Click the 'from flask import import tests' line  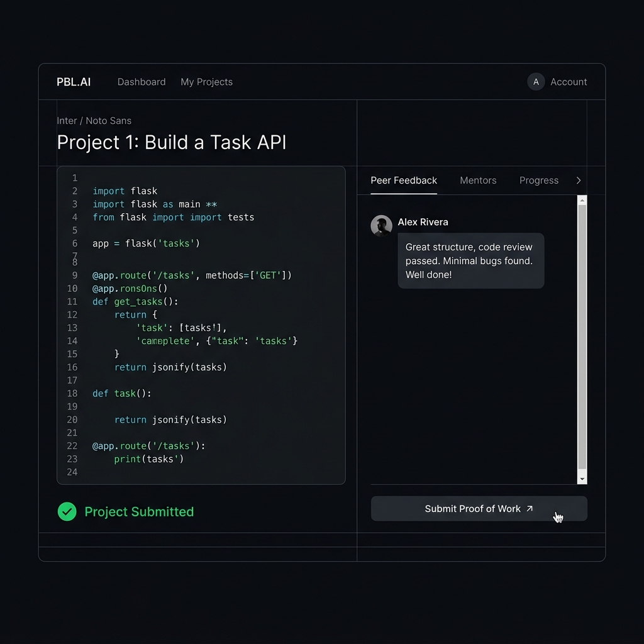(x=174, y=217)
